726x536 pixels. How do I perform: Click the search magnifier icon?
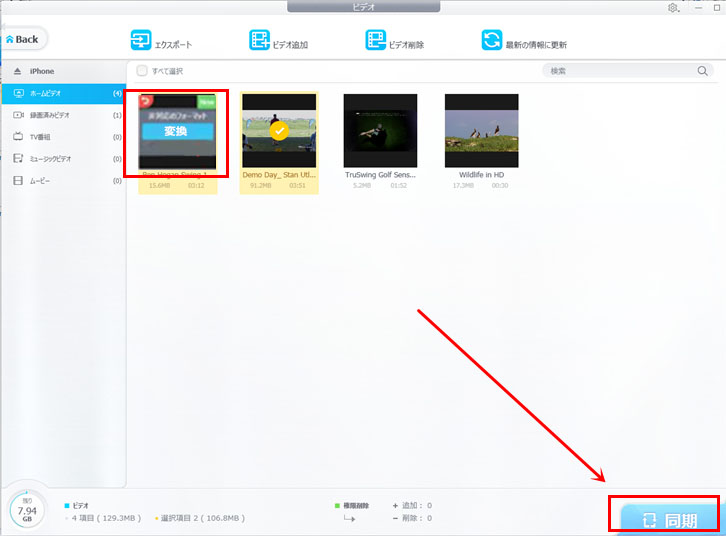tap(702, 71)
